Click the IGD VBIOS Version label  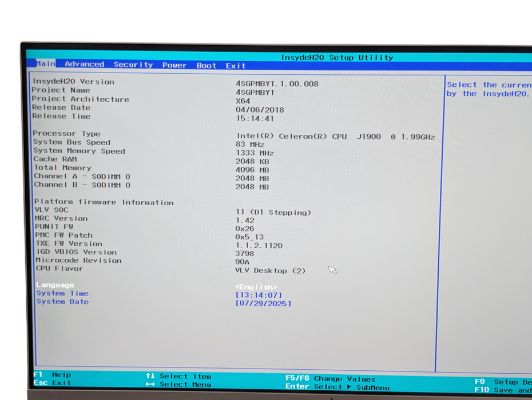point(76,252)
